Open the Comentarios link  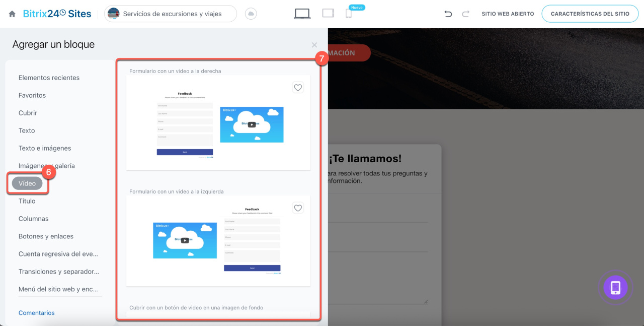point(36,313)
